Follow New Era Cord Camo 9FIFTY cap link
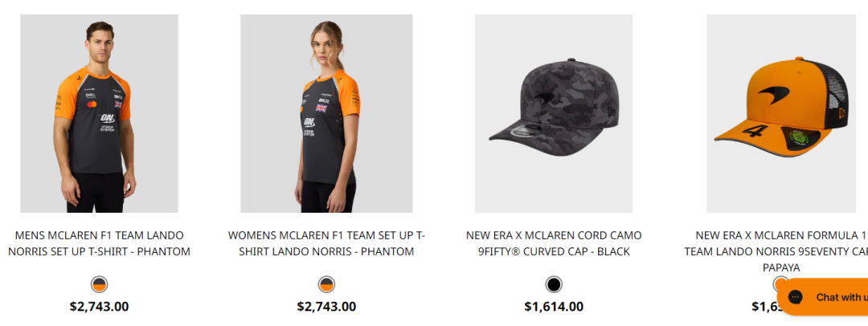 (x=554, y=243)
